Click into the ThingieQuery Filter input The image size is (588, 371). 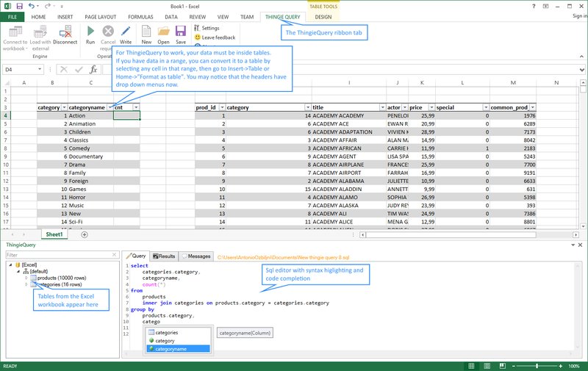coord(59,255)
